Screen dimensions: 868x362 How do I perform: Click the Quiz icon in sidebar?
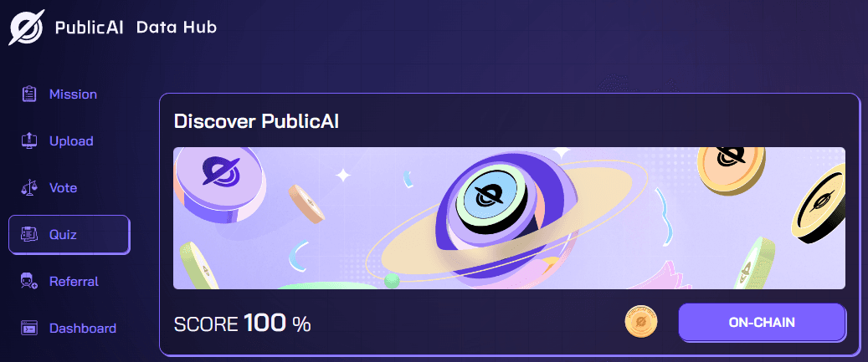coord(28,234)
